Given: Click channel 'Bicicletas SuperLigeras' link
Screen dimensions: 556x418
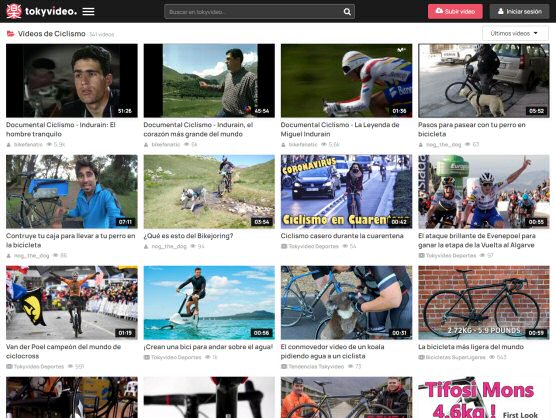Looking at the screenshot, I should [455, 357].
